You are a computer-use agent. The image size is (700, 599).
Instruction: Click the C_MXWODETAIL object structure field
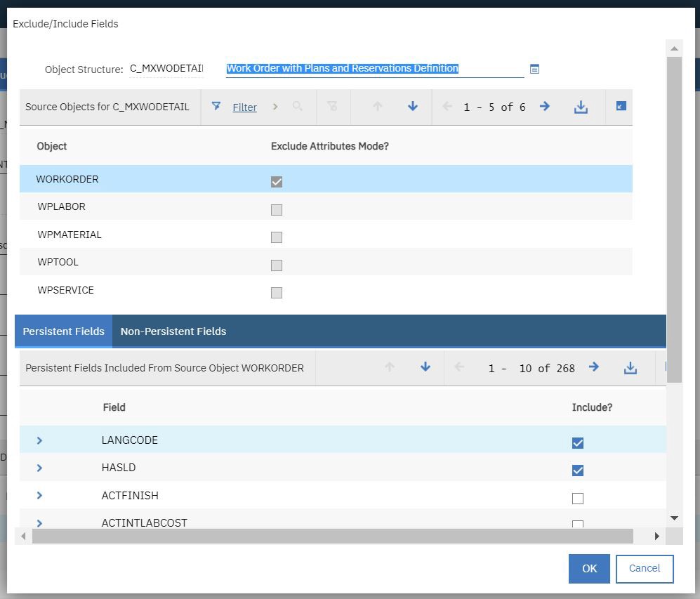pos(166,68)
